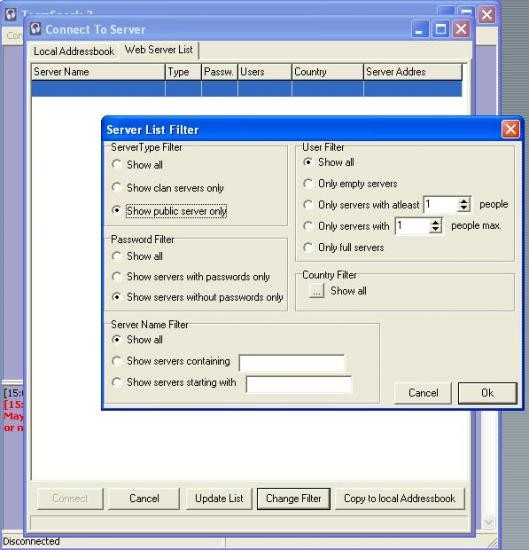Increase the 'people max' count spinner
Screen dimensions: 529x550
435,223
